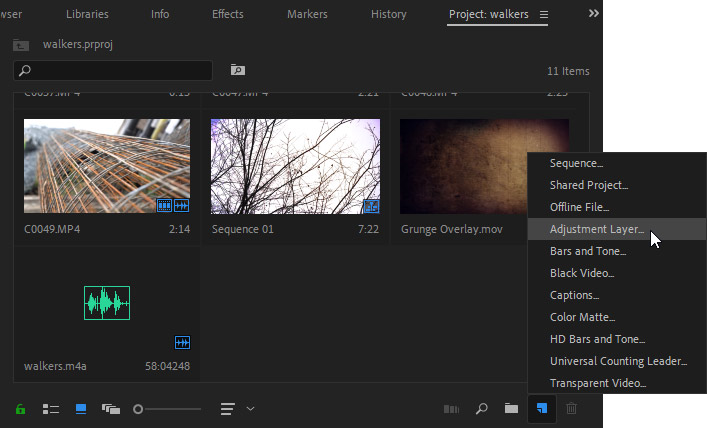The image size is (707, 428).
Task: Create a New Bin folder
Action: click(511, 409)
